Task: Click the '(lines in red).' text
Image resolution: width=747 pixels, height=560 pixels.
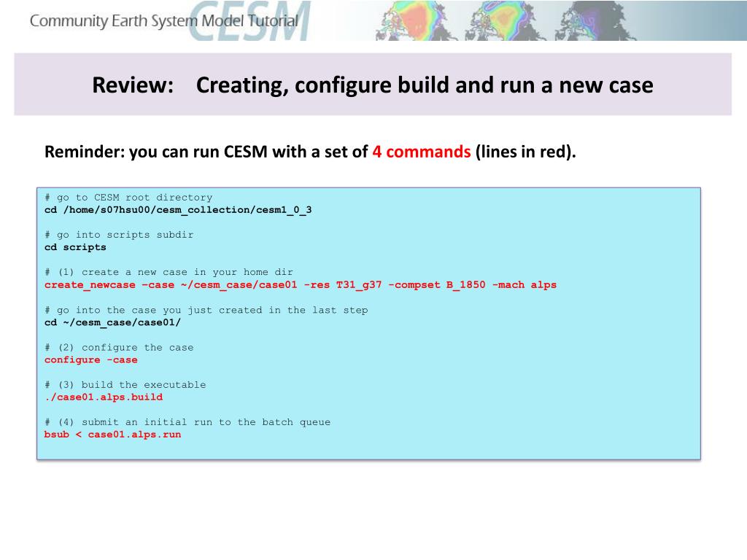Action: click(526, 152)
